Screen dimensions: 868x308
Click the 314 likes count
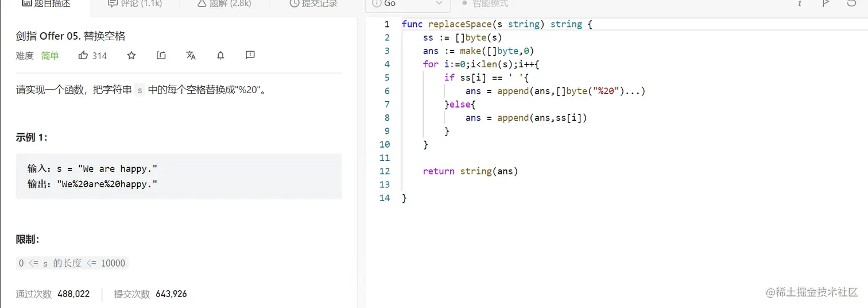point(99,56)
